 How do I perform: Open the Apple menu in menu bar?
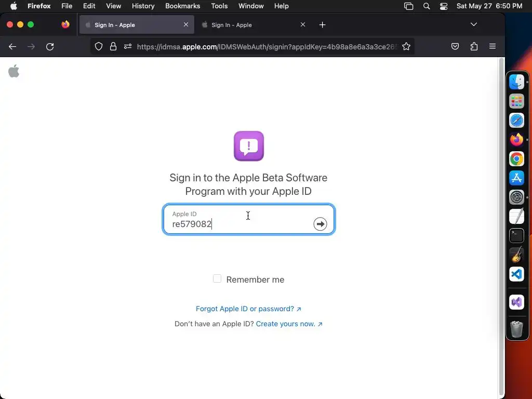(x=14, y=6)
